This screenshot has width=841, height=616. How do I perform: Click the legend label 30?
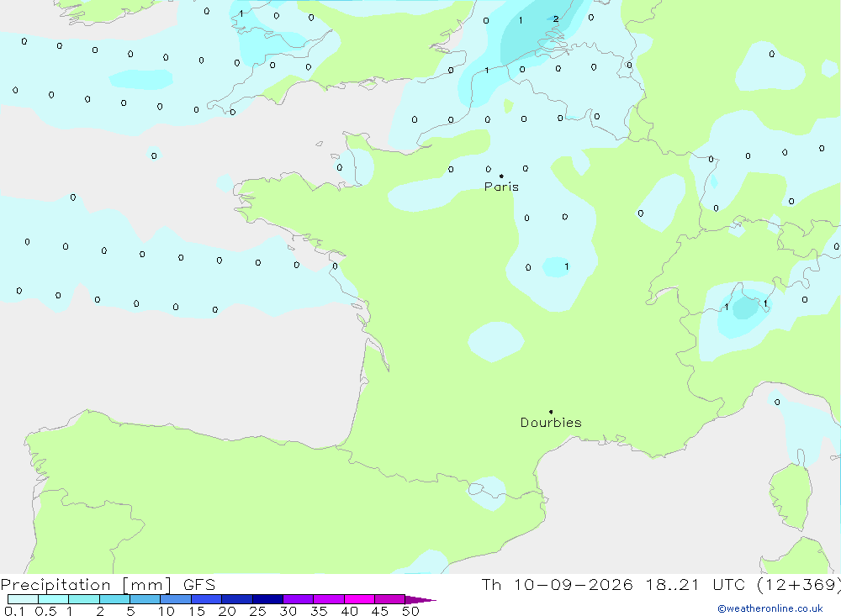[x=288, y=611]
